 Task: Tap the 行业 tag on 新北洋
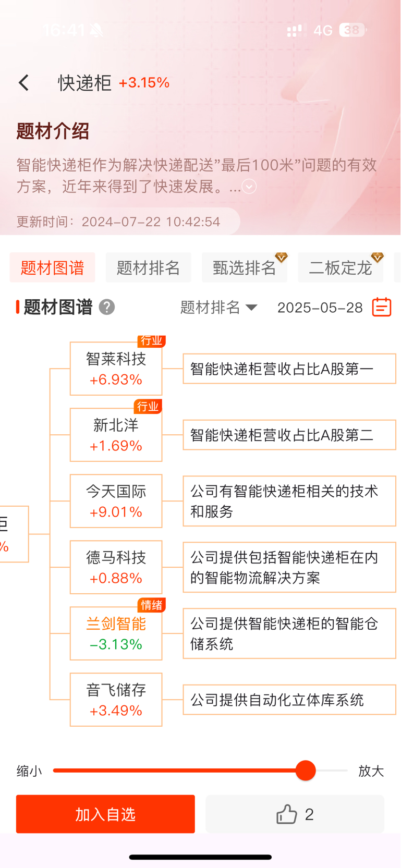[x=148, y=407]
